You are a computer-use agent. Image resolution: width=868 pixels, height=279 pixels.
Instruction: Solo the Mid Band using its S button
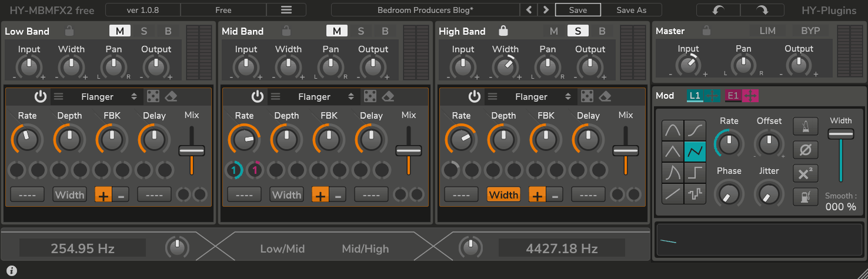pos(361,31)
